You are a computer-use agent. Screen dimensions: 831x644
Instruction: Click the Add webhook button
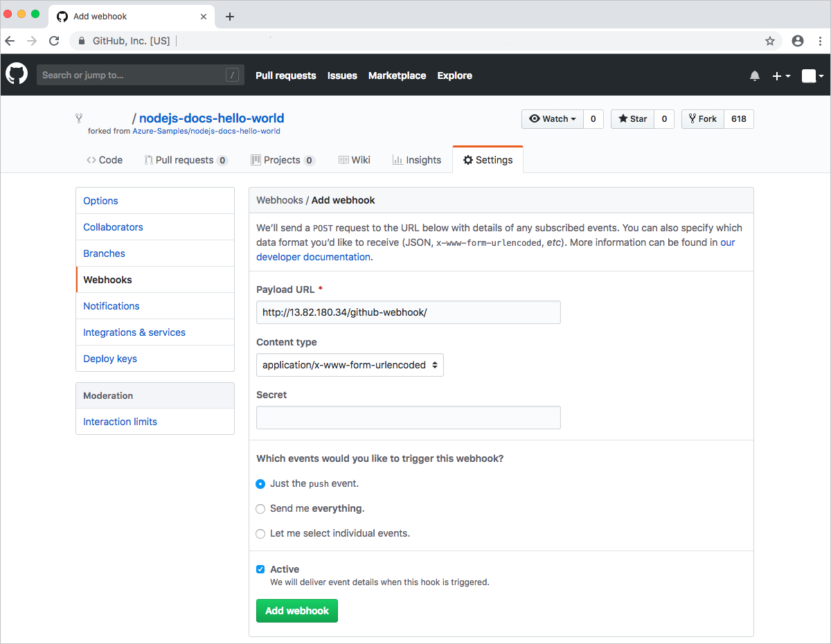click(x=296, y=610)
